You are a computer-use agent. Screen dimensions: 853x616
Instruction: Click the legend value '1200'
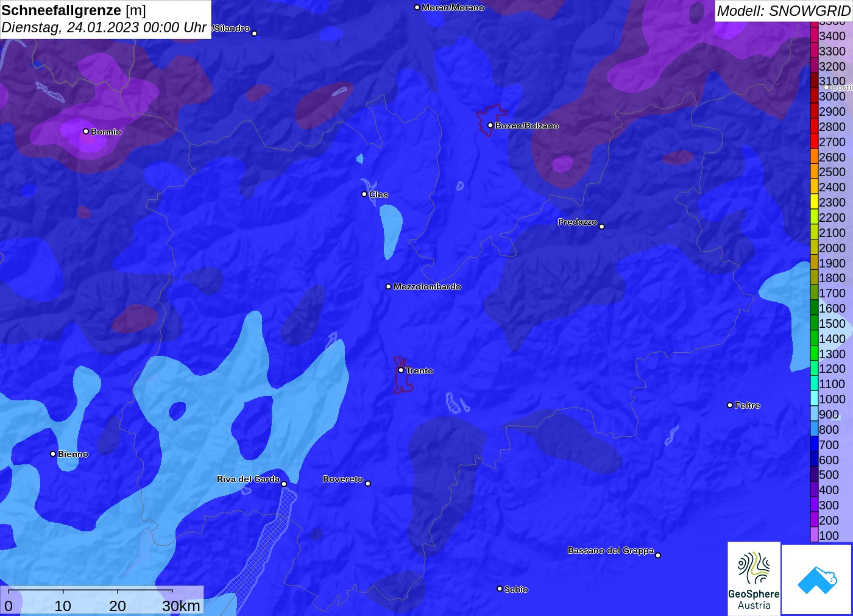coord(832,369)
